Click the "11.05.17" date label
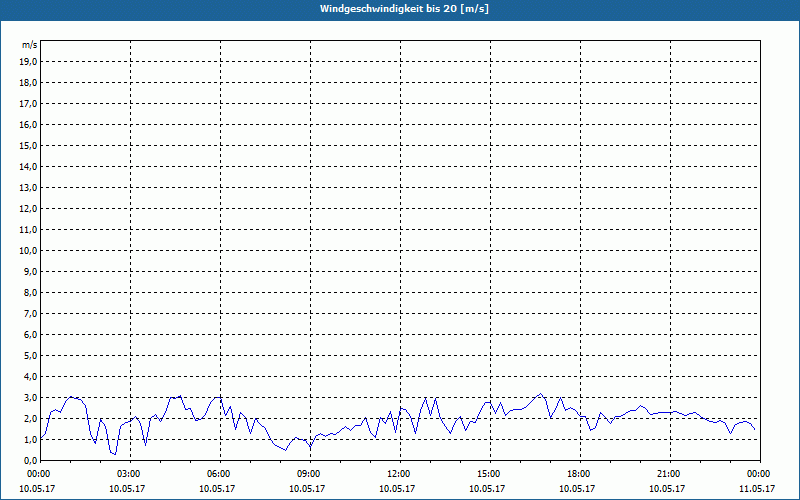The image size is (800, 500). [x=757, y=489]
